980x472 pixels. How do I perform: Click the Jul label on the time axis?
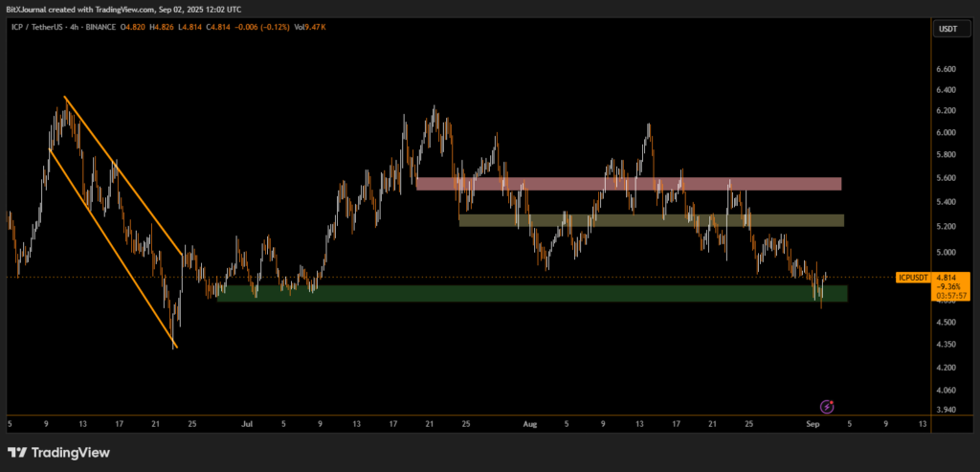(247, 422)
